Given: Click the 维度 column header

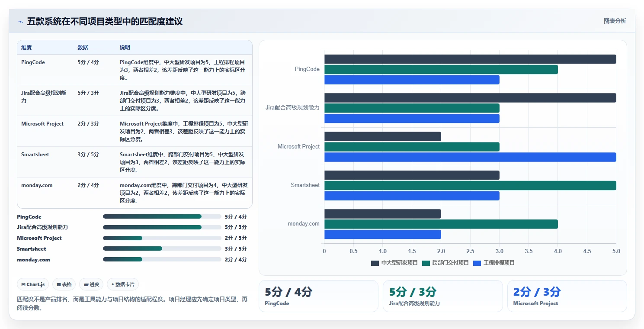Looking at the screenshot, I should (x=26, y=48).
